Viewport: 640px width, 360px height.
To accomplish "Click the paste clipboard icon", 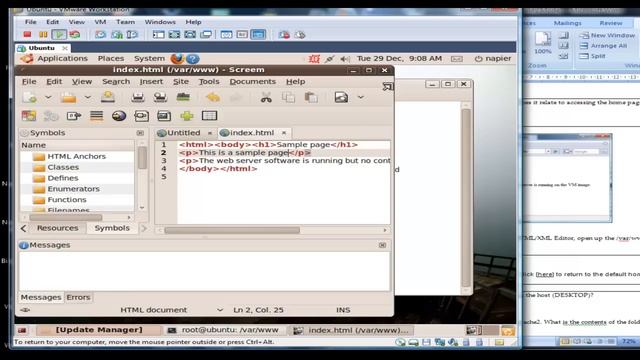I will click(311, 97).
